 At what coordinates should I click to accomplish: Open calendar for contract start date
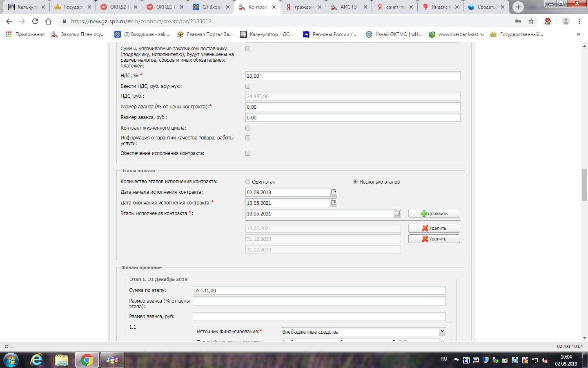coord(334,192)
